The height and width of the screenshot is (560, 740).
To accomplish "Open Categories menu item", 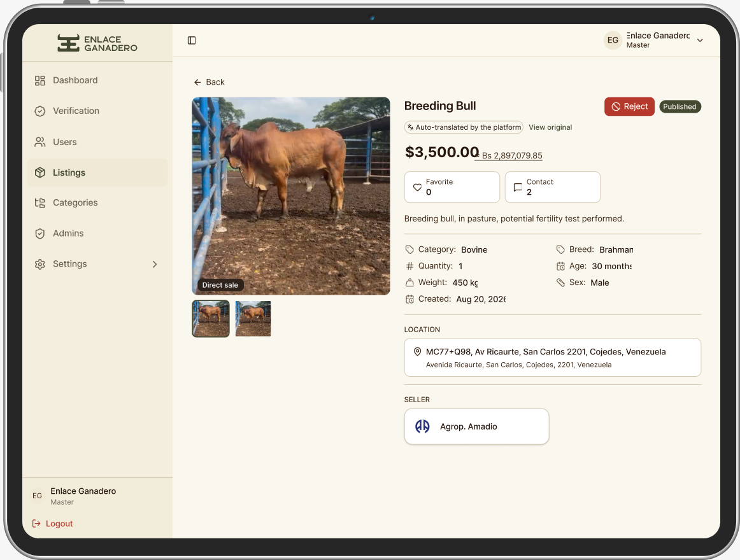I will point(97,203).
